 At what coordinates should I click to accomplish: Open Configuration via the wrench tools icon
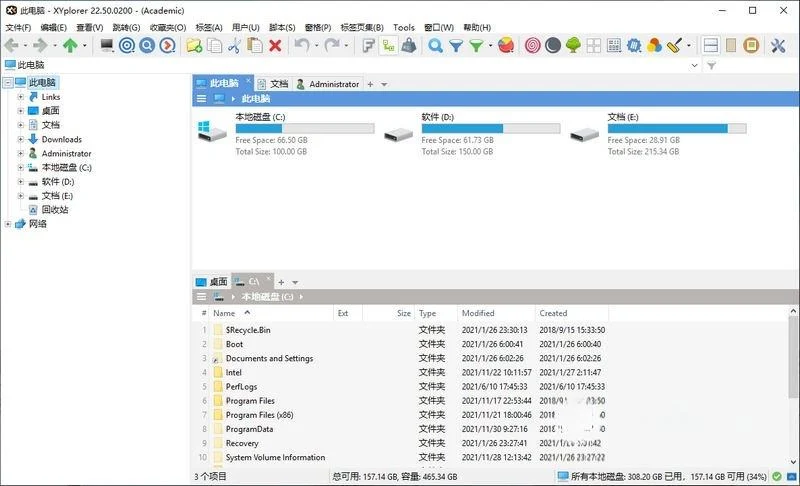(779, 45)
